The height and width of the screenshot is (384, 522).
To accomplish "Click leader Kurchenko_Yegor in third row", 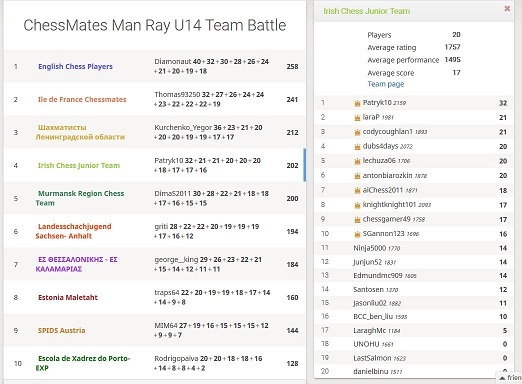I will click(x=183, y=127).
